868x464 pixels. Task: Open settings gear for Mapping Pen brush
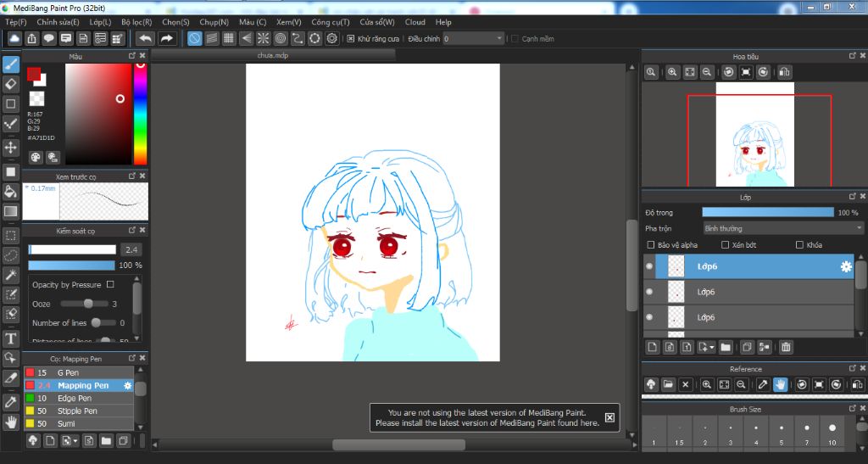[128, 385]
